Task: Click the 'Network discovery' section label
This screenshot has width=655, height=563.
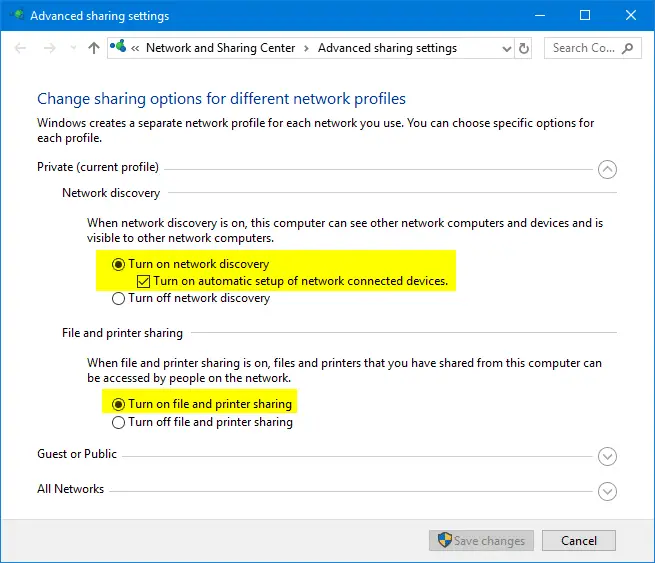Action: (111, 193)
